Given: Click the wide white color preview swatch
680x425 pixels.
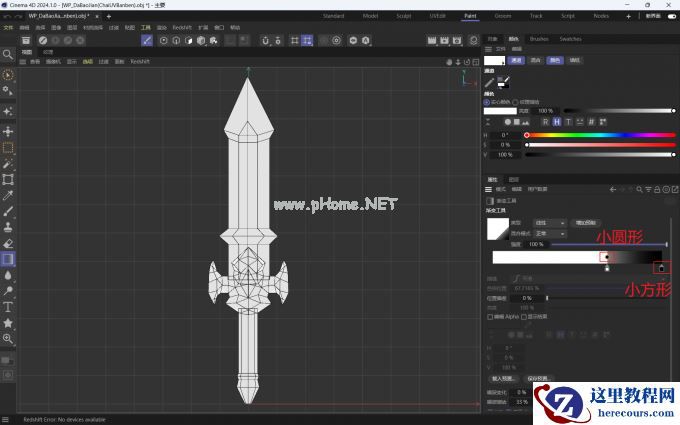Looking at the screenshot, I should point(500,111).
